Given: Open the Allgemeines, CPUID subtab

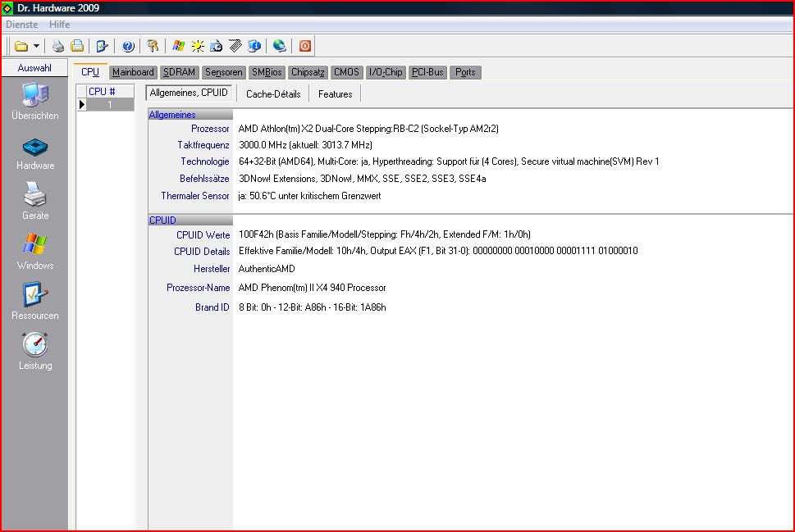Looking at the screenshot, I should 189,93.
